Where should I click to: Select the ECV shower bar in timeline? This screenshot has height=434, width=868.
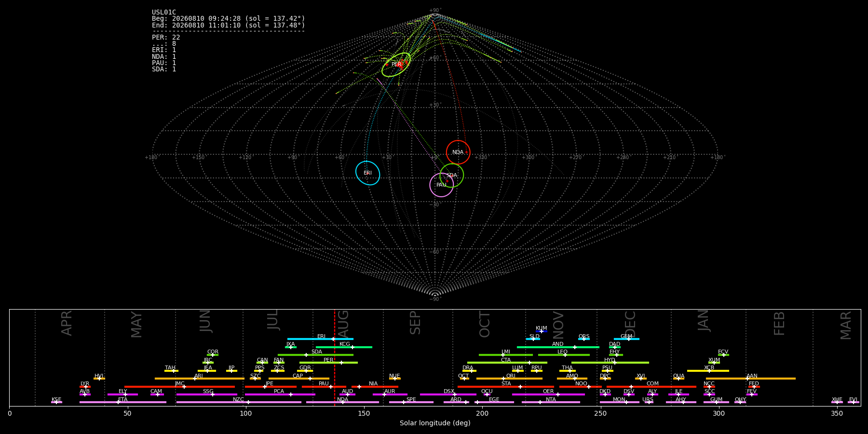(x=723, y=355)
